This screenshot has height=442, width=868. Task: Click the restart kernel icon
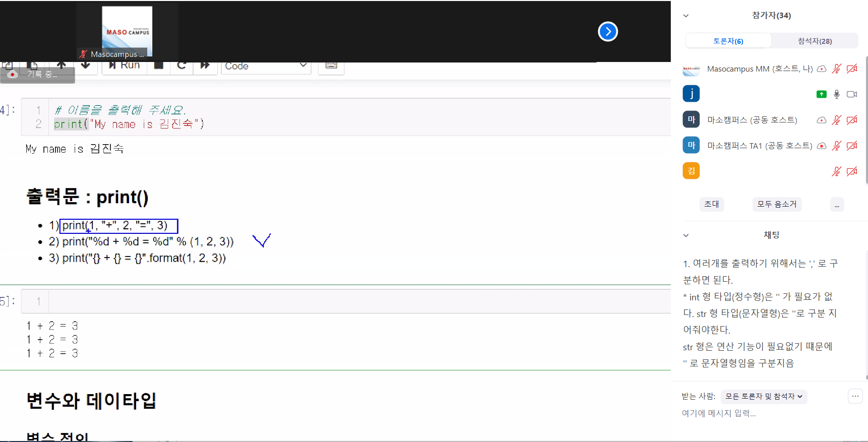tap(182, 66)
